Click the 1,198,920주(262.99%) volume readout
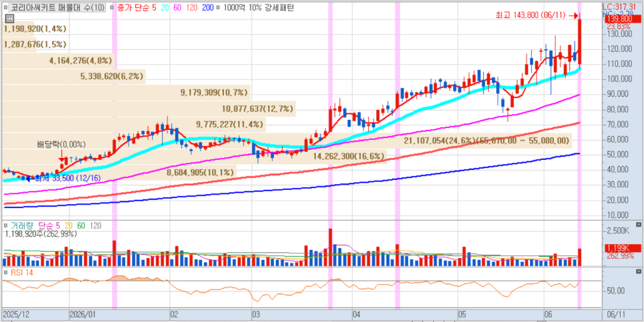The width and height of the screenshot is (644, 322). [x=41, y=234]
